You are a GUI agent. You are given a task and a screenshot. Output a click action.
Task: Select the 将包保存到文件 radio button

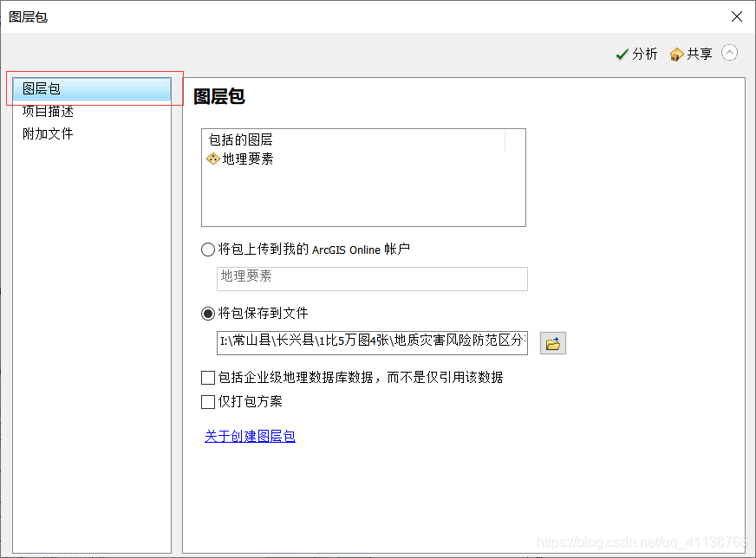[x=207, y=314]
